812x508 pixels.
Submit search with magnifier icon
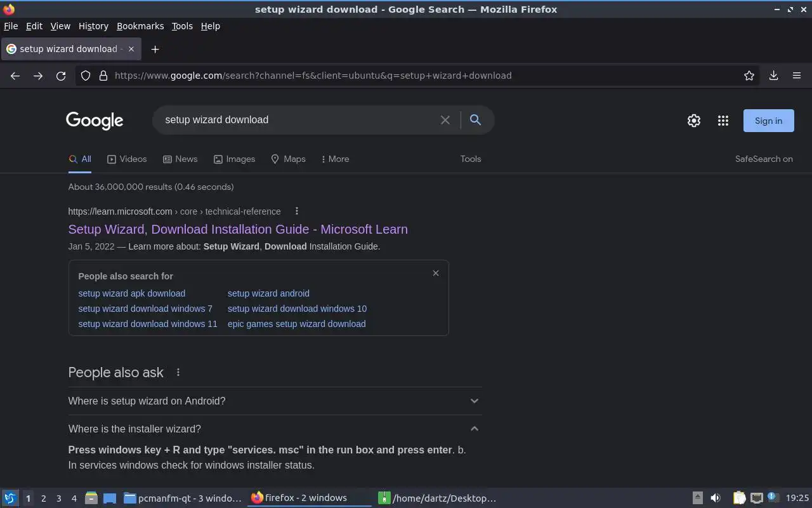pos(475,119)
